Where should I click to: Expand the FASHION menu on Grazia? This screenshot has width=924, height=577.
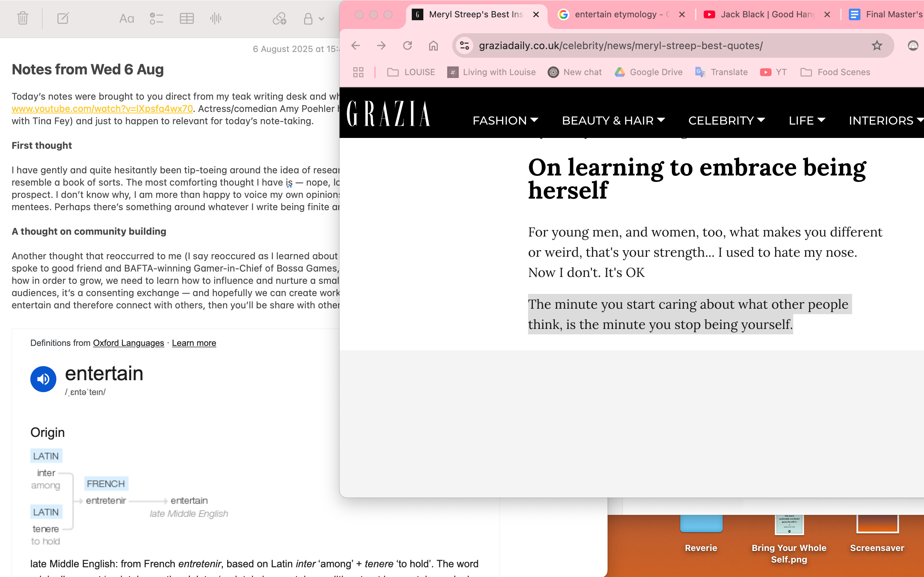(x=505, y=121)
